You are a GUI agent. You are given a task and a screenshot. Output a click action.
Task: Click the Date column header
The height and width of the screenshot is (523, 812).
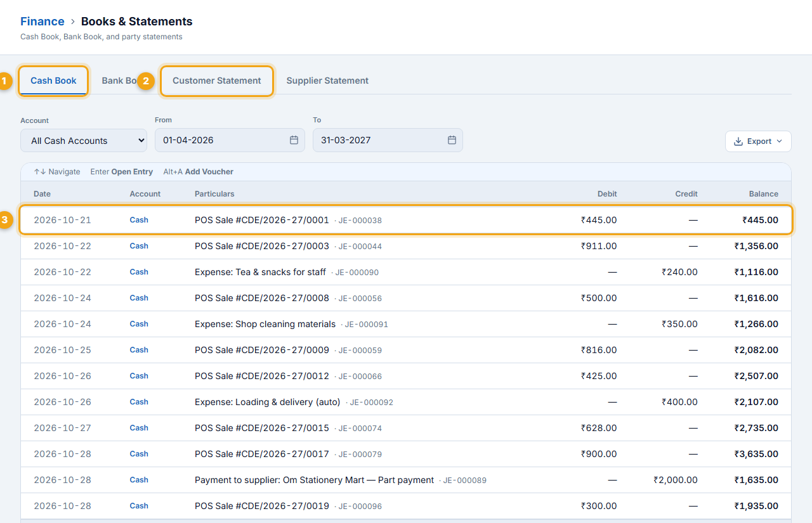click(42, 194)
